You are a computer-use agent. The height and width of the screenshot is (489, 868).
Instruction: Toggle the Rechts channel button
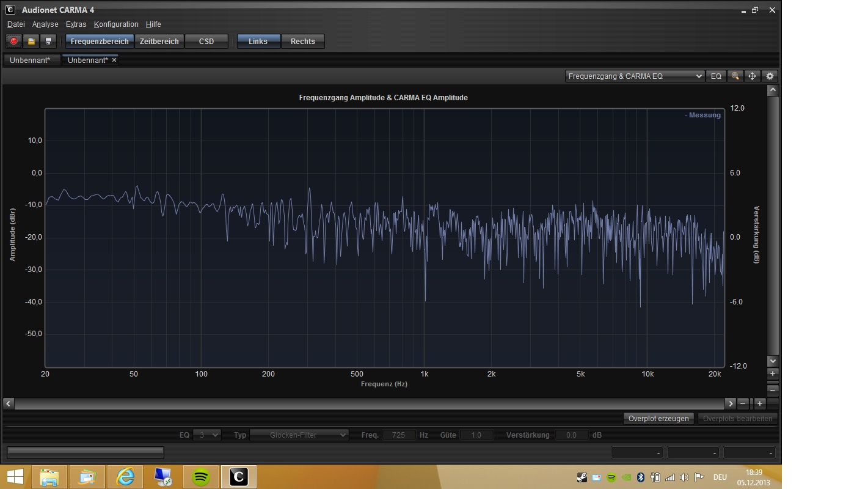coord(302,42)
